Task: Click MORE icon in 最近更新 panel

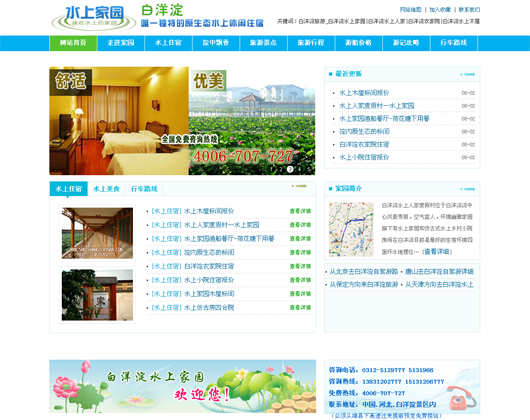Action: pos(468,74)
